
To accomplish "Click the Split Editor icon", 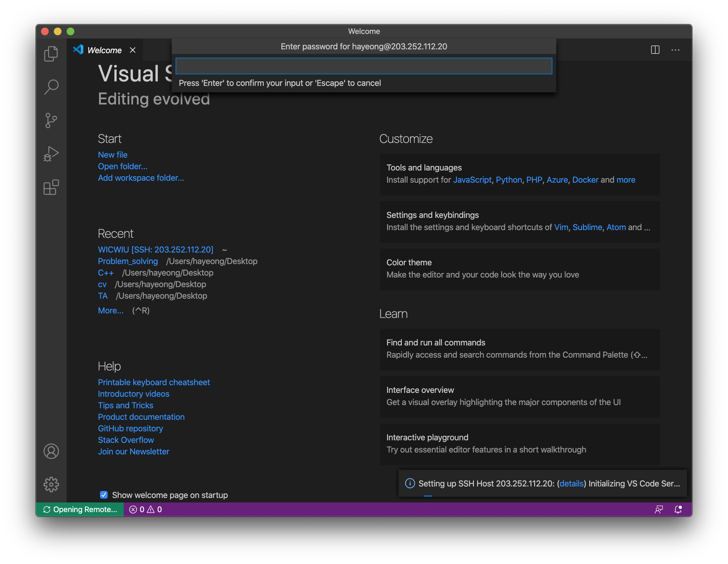I will 655,50.
